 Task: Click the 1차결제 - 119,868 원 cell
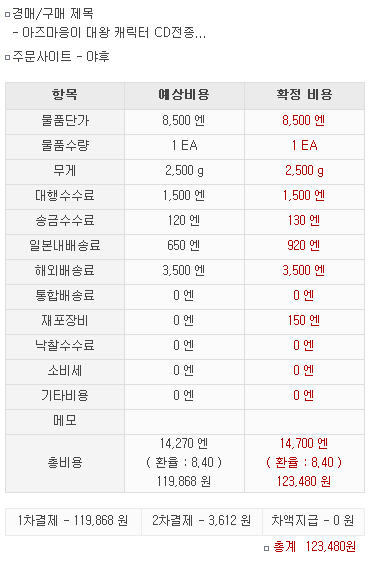pos(73,521)
